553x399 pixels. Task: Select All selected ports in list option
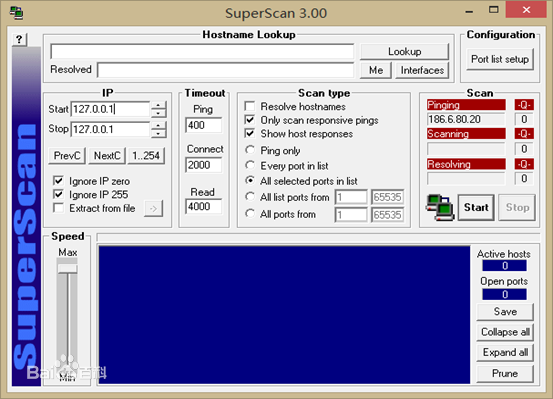250,181
